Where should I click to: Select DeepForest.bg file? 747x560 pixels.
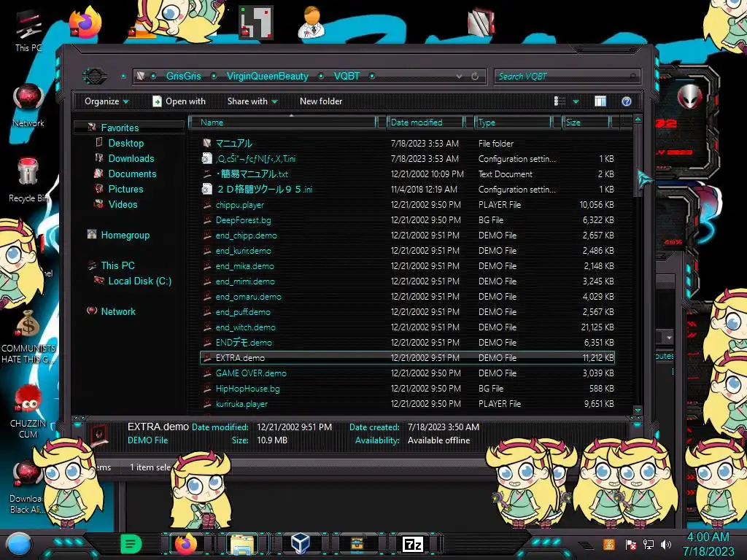click(x=243, y=220)
